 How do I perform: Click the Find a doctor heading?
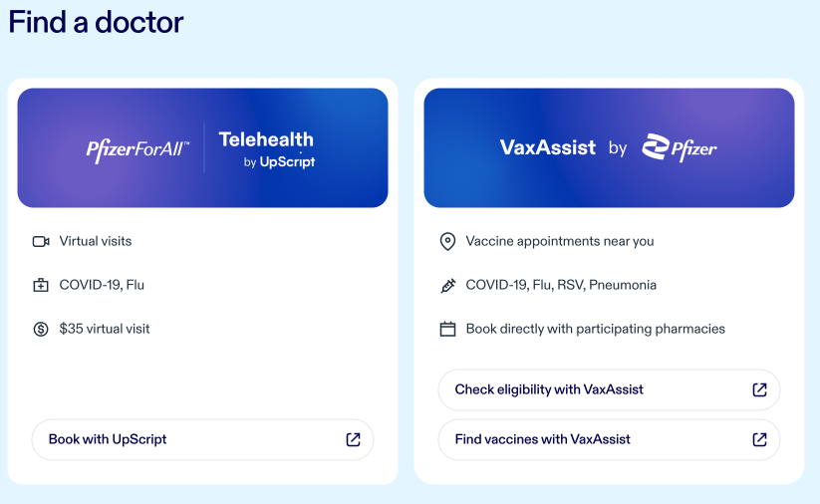[x=97, y=22]
